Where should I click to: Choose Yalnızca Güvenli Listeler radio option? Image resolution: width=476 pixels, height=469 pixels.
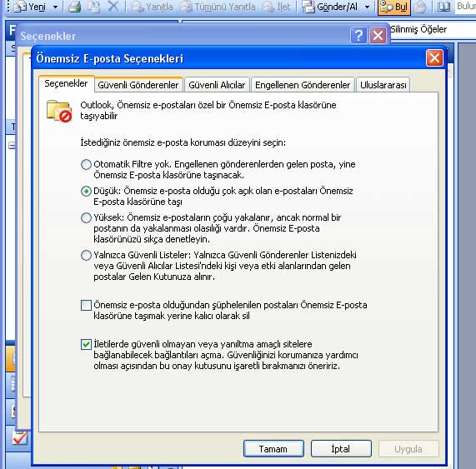click(x=86, y=255)
